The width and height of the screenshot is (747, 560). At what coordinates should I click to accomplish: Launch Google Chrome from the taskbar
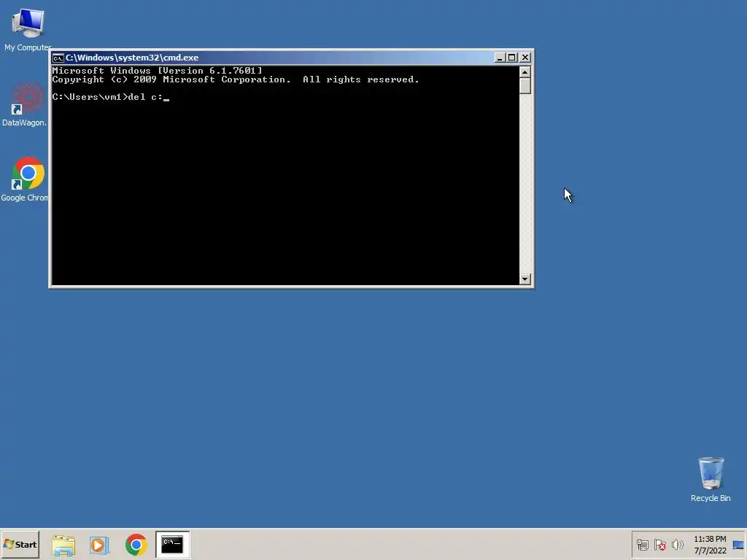[136, 545]
